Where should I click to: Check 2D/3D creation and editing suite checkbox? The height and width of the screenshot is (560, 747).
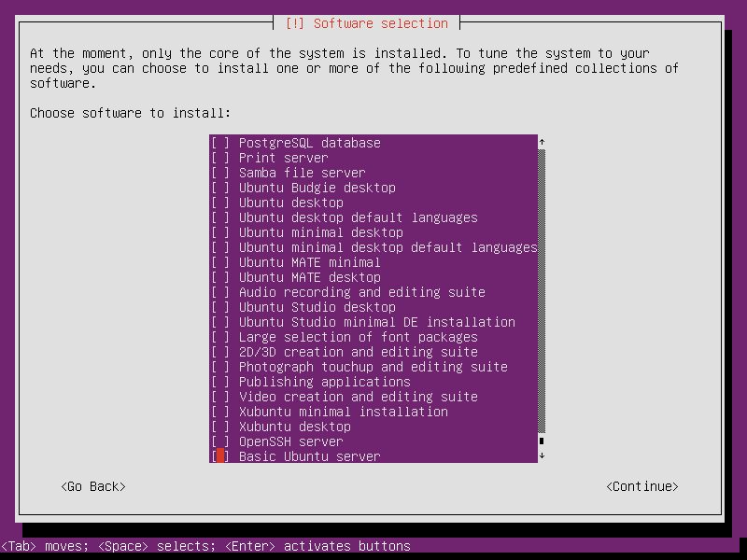220,352
